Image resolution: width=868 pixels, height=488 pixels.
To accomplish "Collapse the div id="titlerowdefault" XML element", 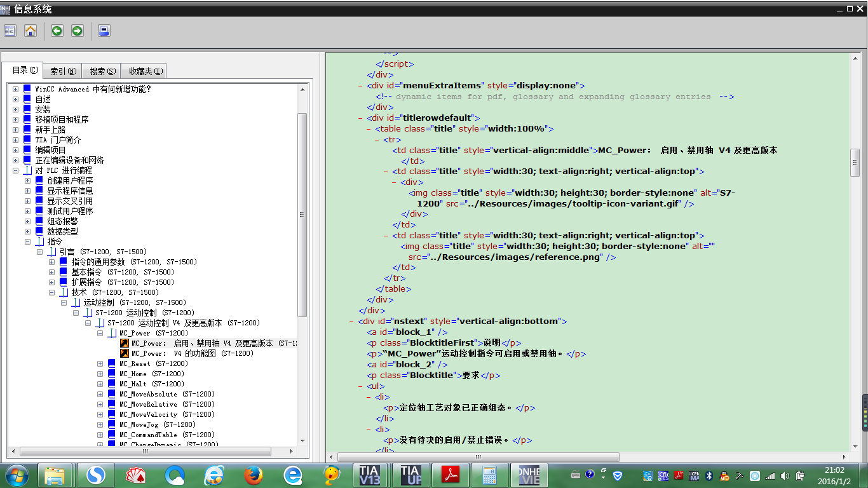I will click(361, 118).
